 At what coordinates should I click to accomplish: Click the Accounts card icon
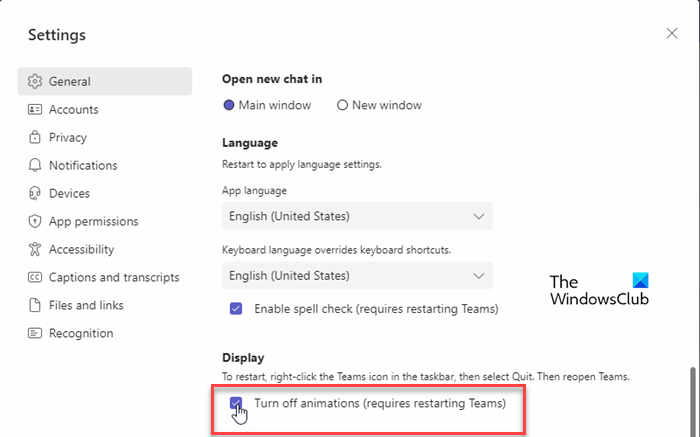(35, 109)
